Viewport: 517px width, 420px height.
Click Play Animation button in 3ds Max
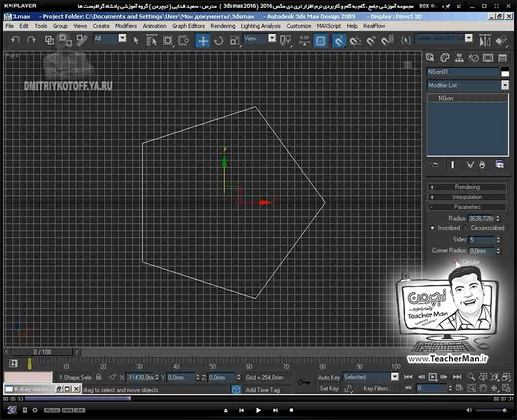tap(432, 377)
